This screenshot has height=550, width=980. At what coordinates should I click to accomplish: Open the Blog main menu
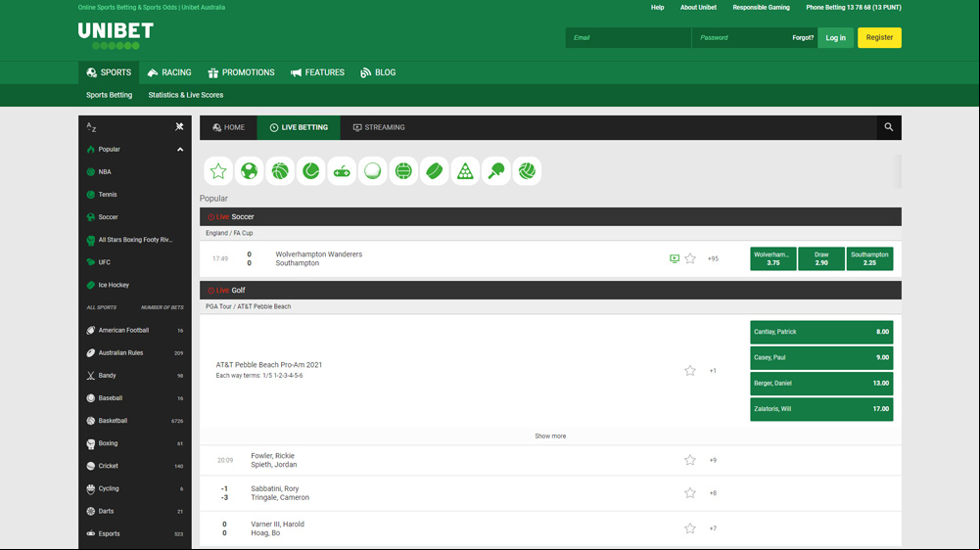pyautogui.click(x=378, y=72)
